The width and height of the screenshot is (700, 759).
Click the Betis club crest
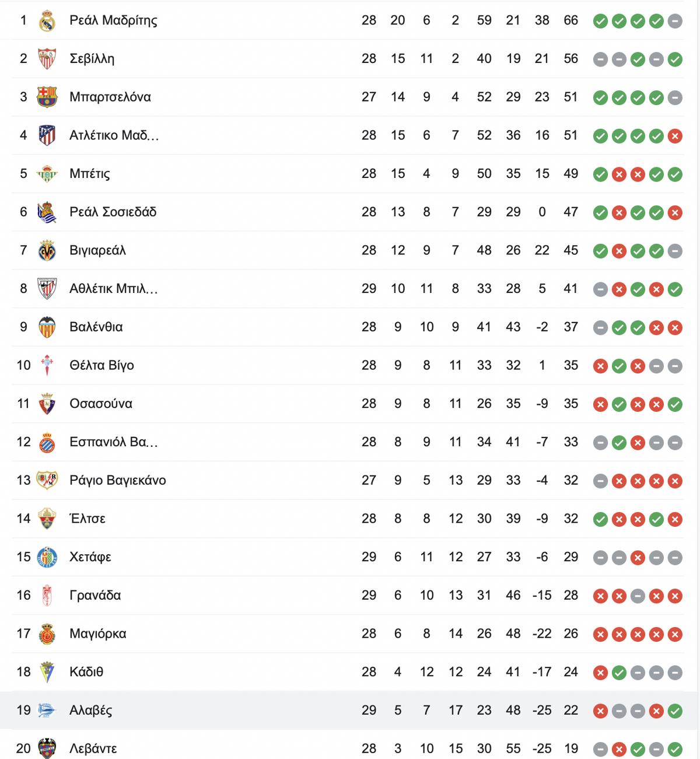(47, 174)
